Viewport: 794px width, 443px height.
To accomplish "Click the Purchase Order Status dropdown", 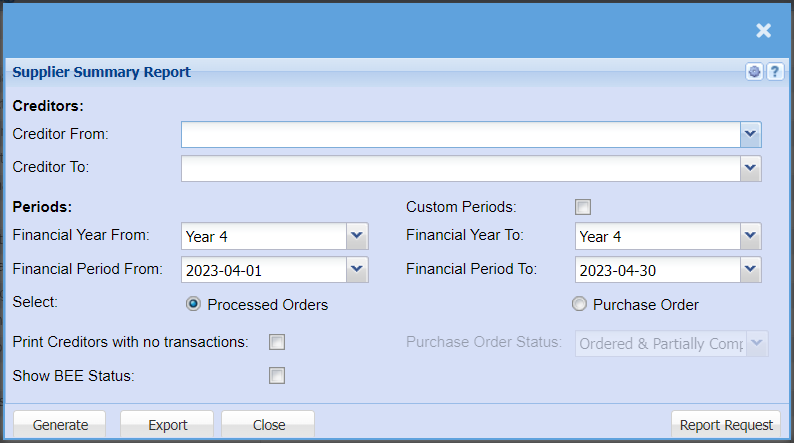I will 672,343.
